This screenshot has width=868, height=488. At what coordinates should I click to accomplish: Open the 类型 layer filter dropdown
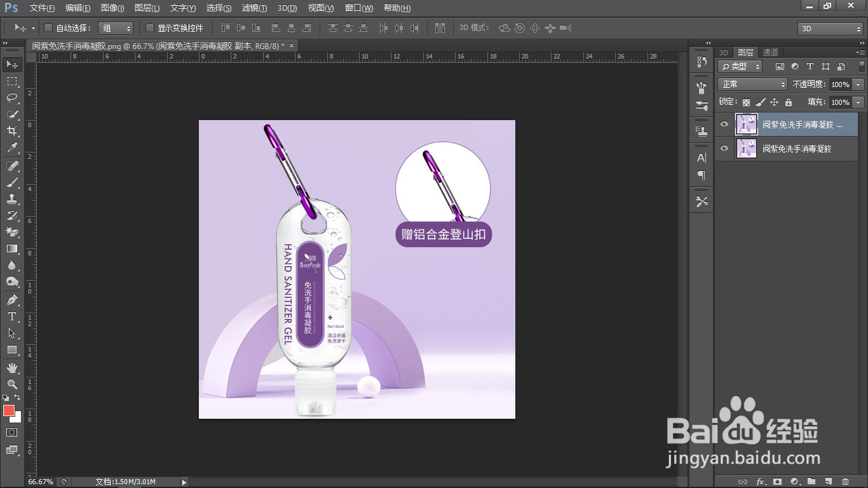coord(741,66)
